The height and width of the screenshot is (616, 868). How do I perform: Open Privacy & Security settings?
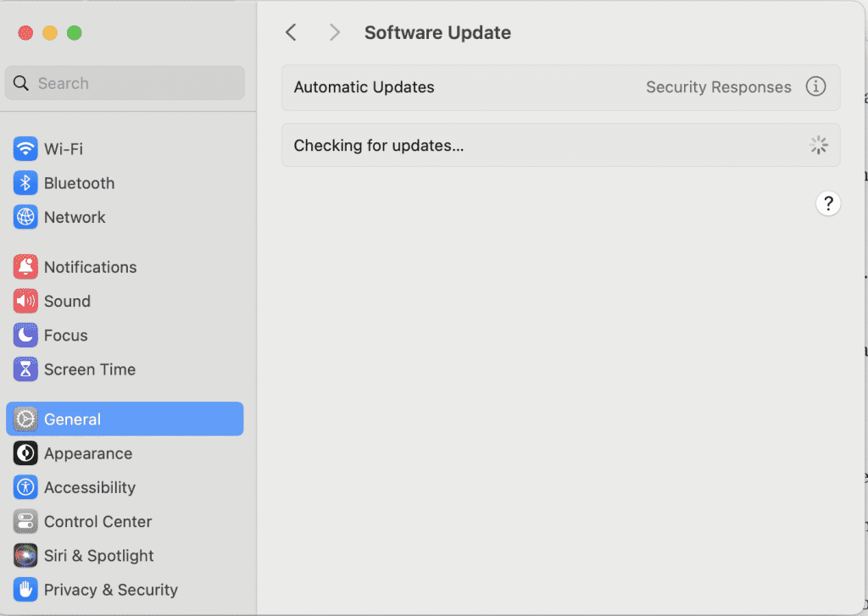click(25, 589)
